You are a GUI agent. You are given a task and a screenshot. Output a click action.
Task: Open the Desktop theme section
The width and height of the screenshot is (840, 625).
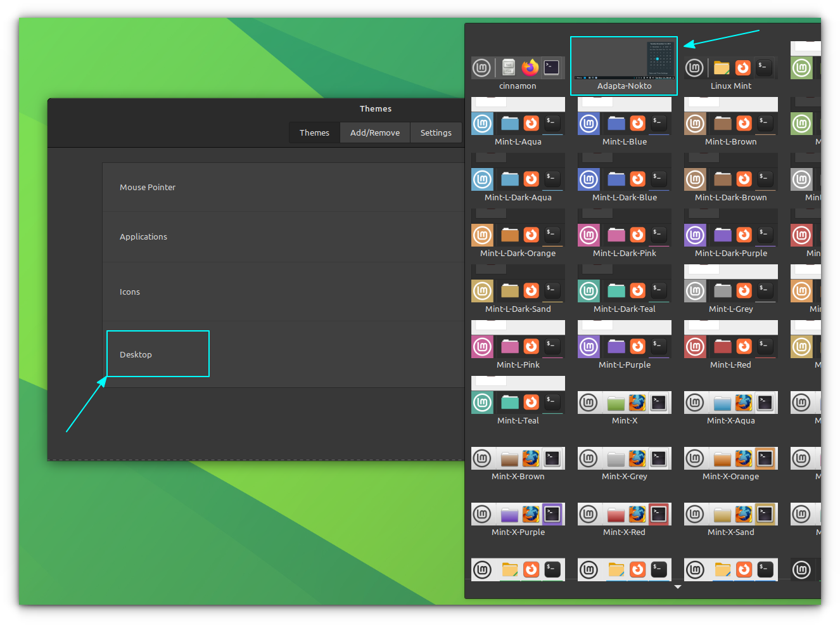click(158, 354)
